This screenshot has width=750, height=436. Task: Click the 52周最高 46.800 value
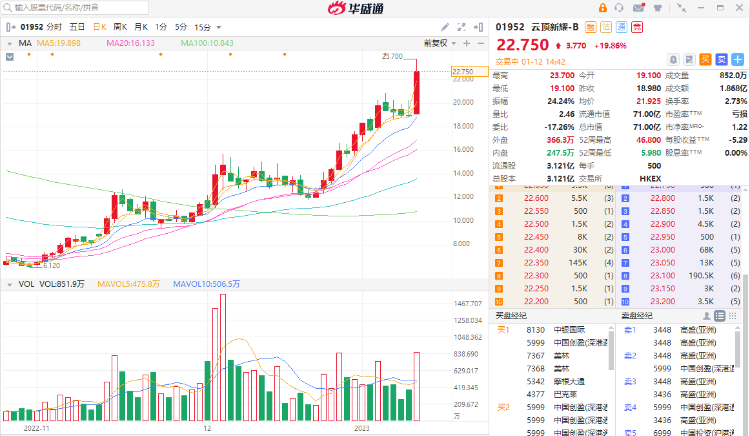point(649,140)
